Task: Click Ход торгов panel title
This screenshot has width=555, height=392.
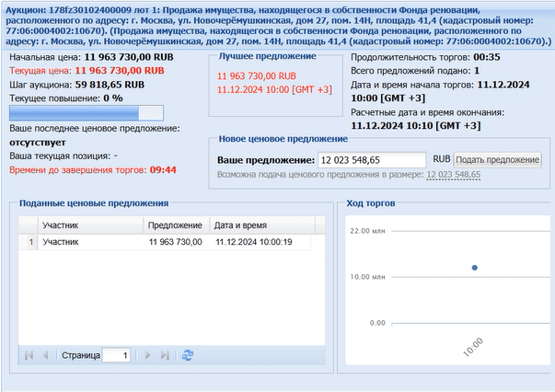Action: coord(371,203)
